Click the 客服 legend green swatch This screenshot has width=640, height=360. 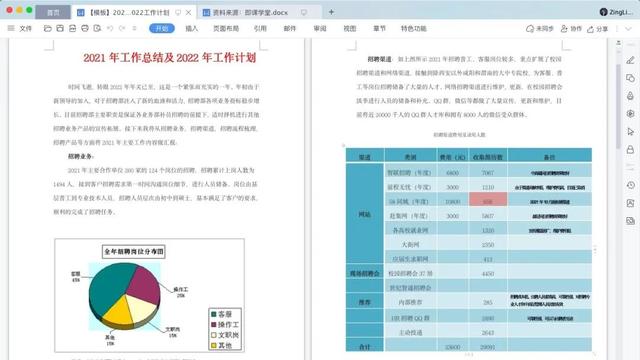[213, 314]
